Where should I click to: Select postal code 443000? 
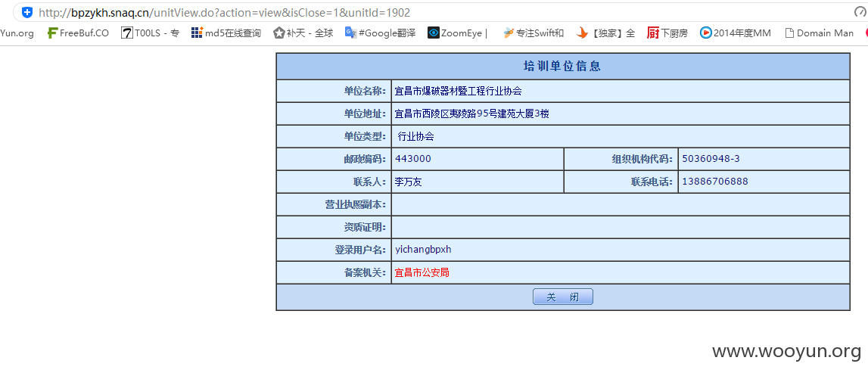tap(413, 159)
